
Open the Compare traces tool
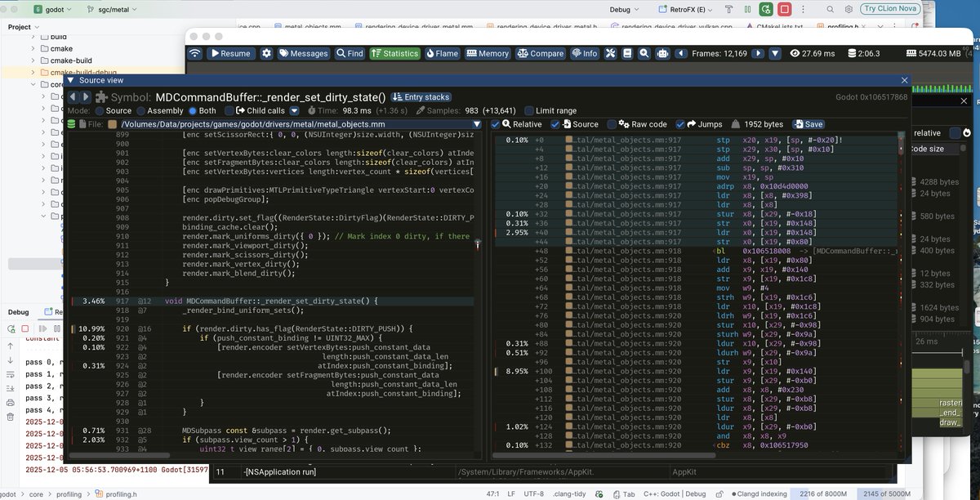click(x=540, y=53)
